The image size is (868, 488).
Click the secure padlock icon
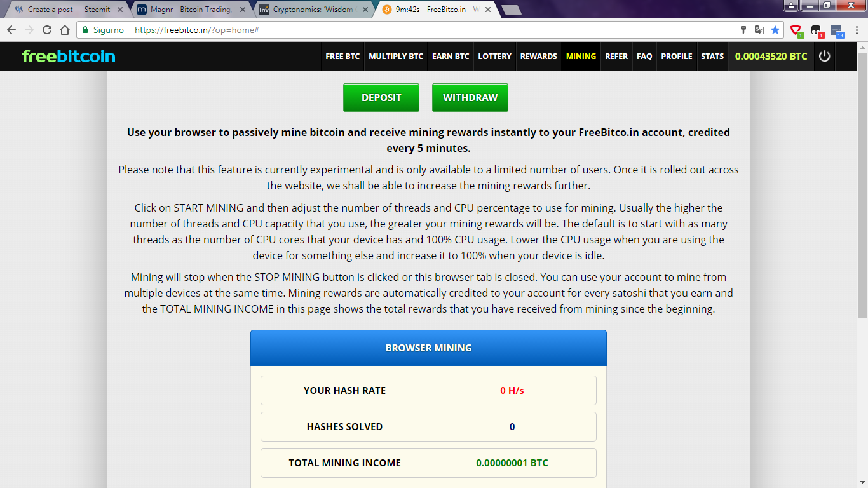[x=85, y=30]
